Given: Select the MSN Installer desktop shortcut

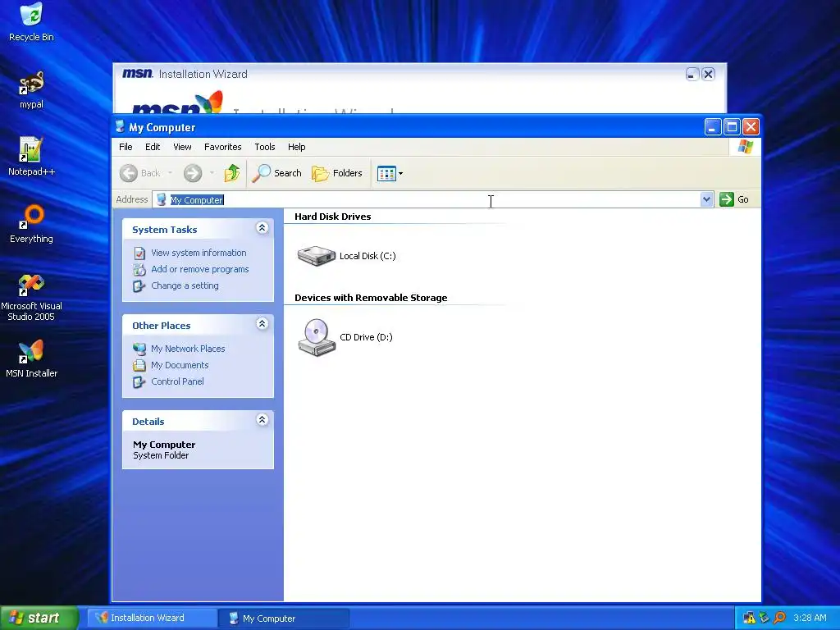Looking at the screenshot, I should pos(31,359).
